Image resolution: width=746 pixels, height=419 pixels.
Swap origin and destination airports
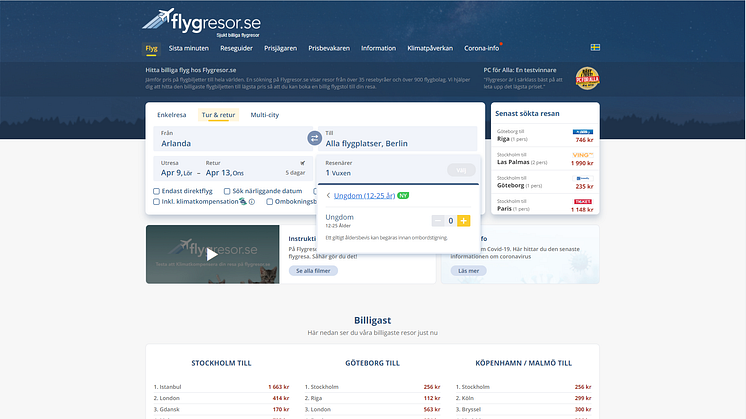point(314,138)
